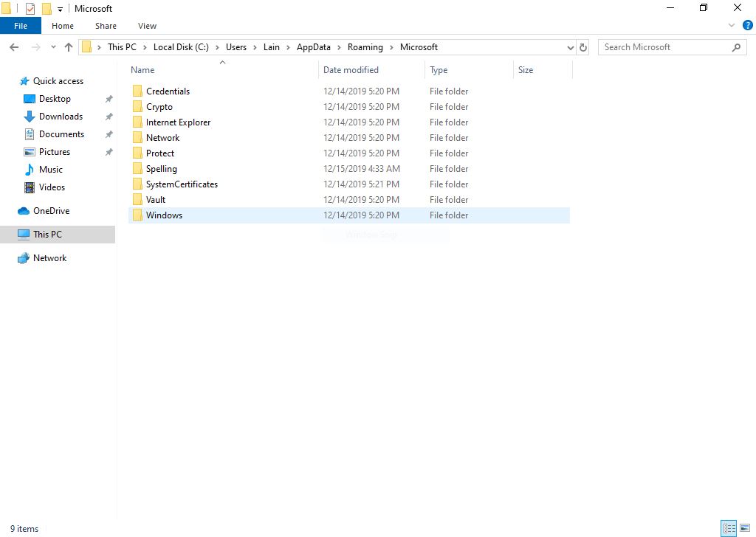Click AppData in the address breadcrumb

coord(313,47)
